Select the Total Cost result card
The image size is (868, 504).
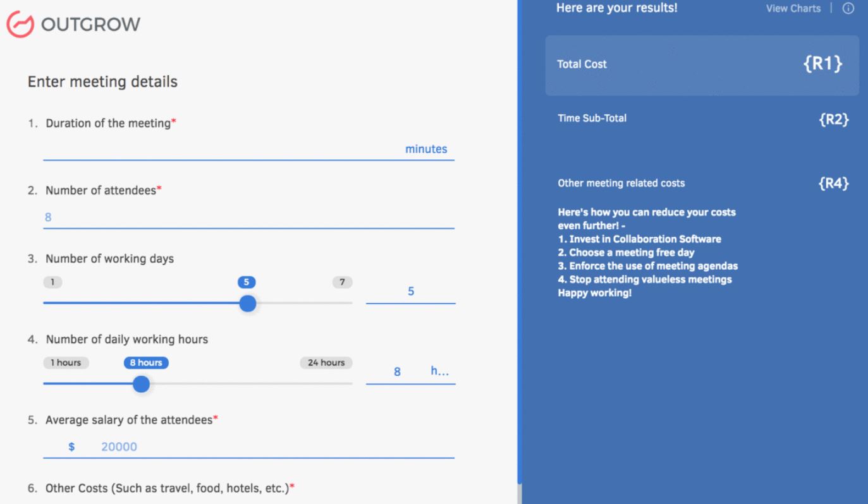coord(702,65)
